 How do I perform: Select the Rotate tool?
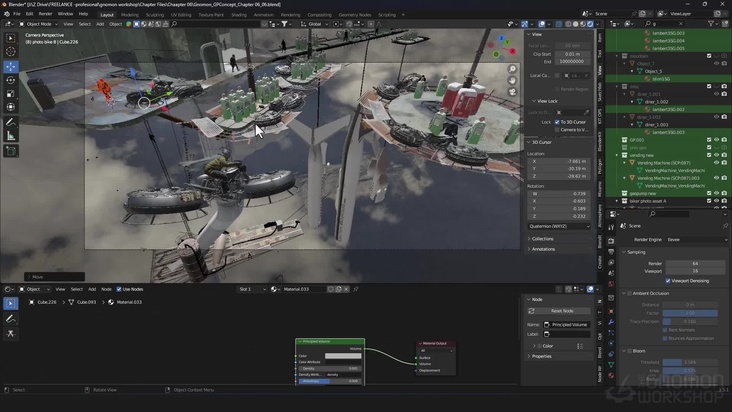click(11, 80)
